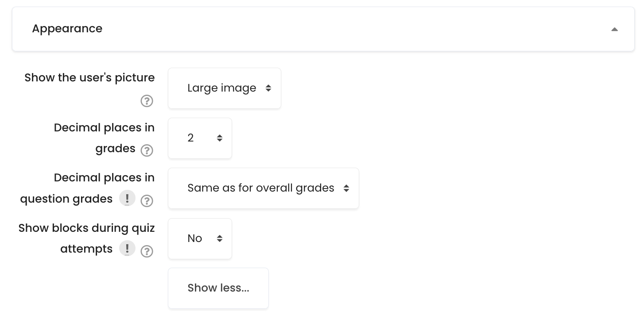
Task: Click the Decimal places in question grades label
Action: tap(104, 177)
